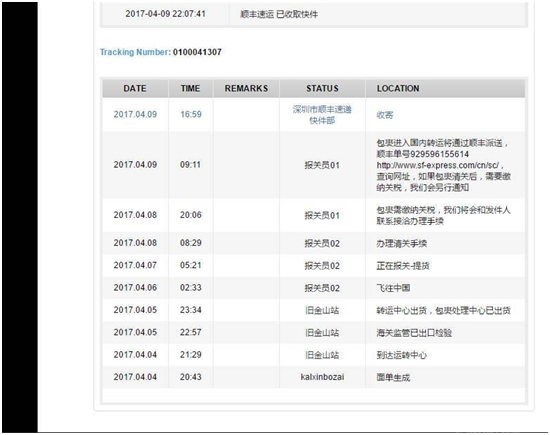Click the STATUS column header
Image resolution: width=550 pixels, height=435 pixels.
[x=322, y=88]
